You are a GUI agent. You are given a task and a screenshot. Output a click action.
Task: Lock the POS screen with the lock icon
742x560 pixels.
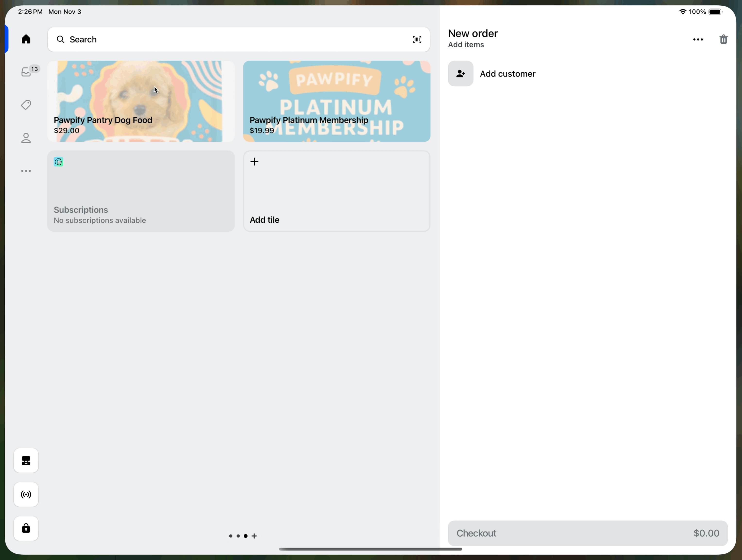(x=26, y=528)
